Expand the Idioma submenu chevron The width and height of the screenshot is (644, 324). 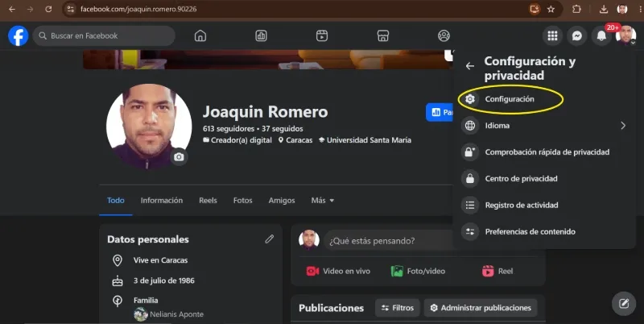click(623, 126)
